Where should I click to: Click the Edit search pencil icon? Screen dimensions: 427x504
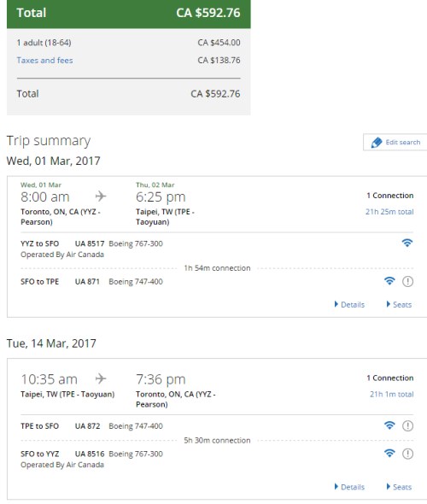coord(377,143)
